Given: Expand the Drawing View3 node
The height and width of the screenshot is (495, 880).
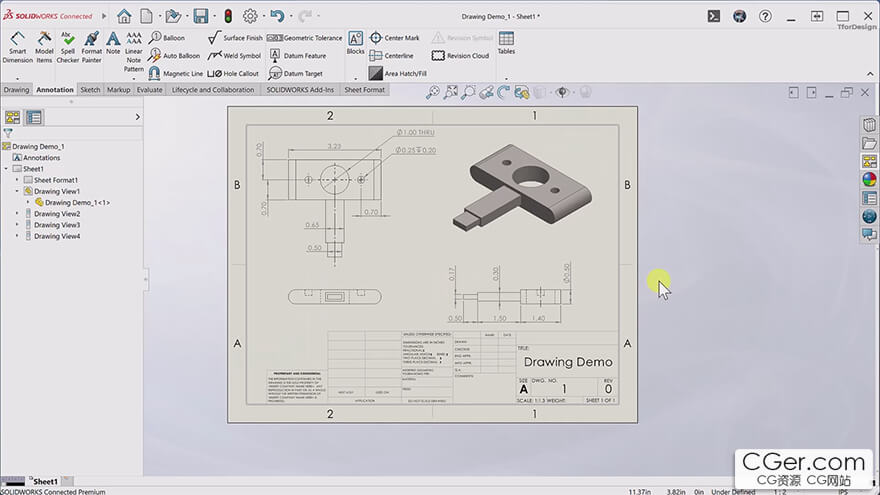Looking at the screenshot, I should click(x=17, y=225).
